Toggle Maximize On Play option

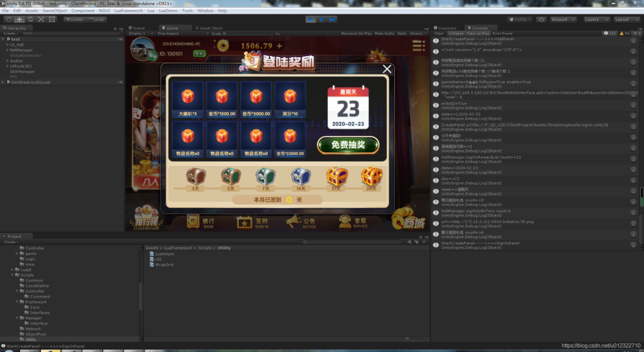click(x=357, y=33)
